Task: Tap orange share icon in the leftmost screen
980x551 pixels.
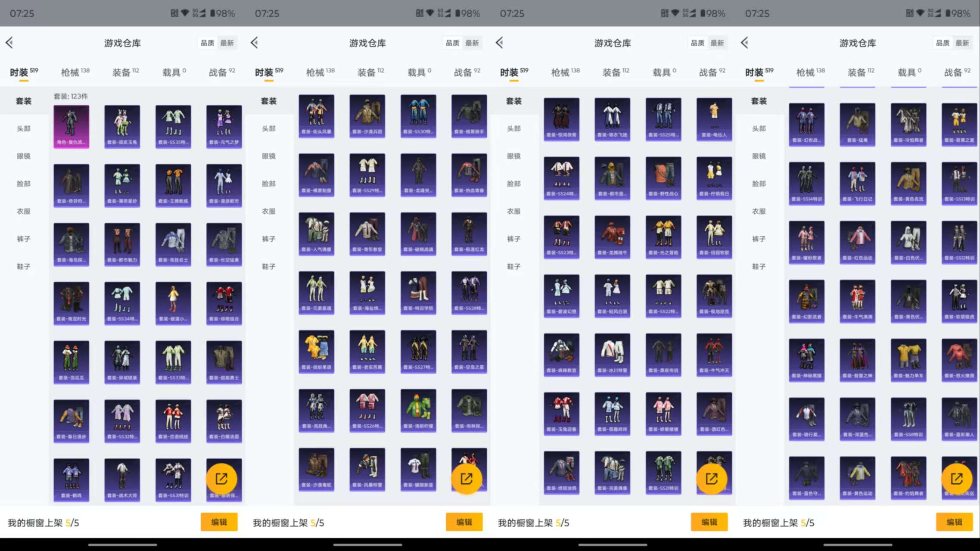Action: click(221, 479)
